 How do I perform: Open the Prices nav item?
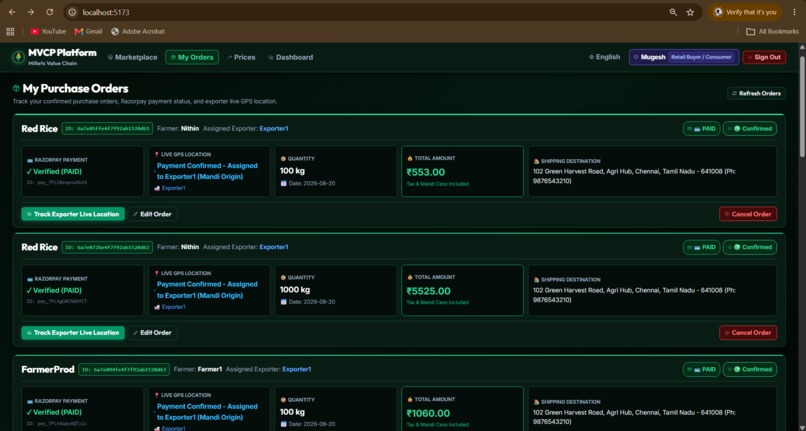(x=241, y=57)
